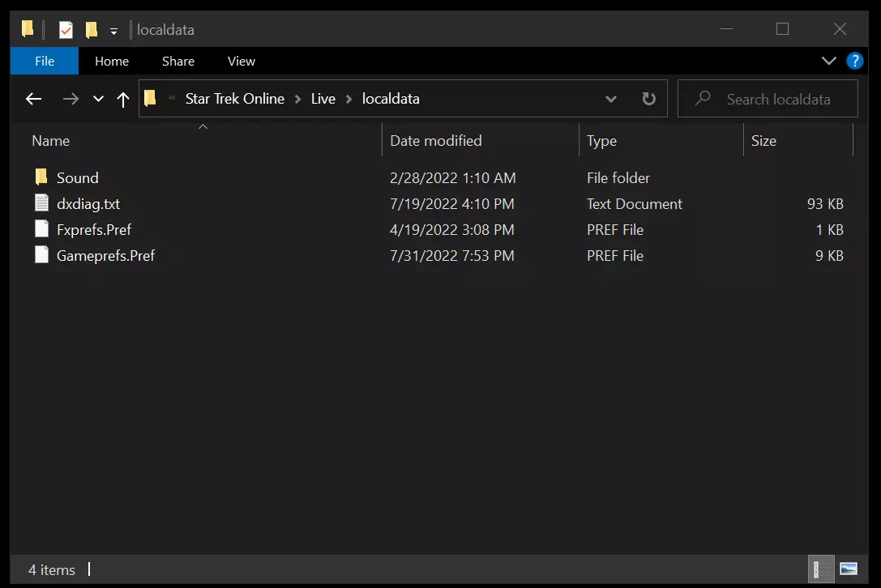Sort files by Date modified column
The width and height of the screenshot is (881, 588).
pyautogui.click(x=436, y=141)
